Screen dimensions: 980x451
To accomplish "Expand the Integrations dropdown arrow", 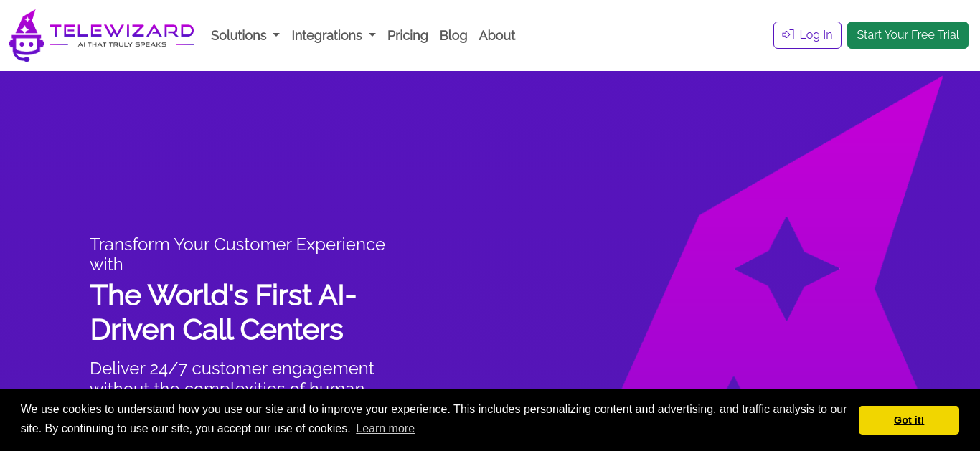I will 372,36.
